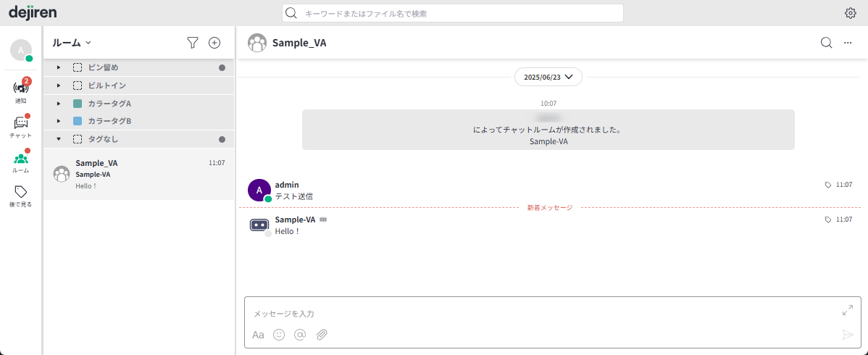The height and width of the screenshot is (355, 868).
Task: Collapse the タグなし group
Action: coord(59,139)
